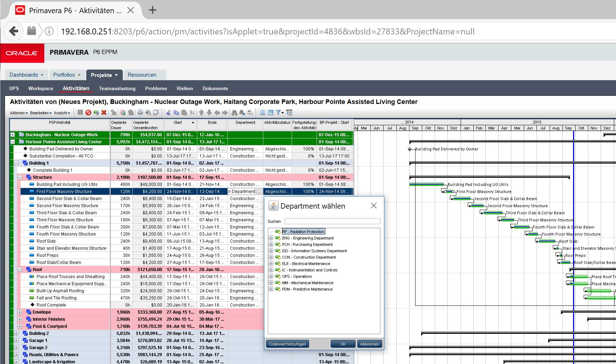
Task: Click the browser back arrow button
Action: coord(13,31)
